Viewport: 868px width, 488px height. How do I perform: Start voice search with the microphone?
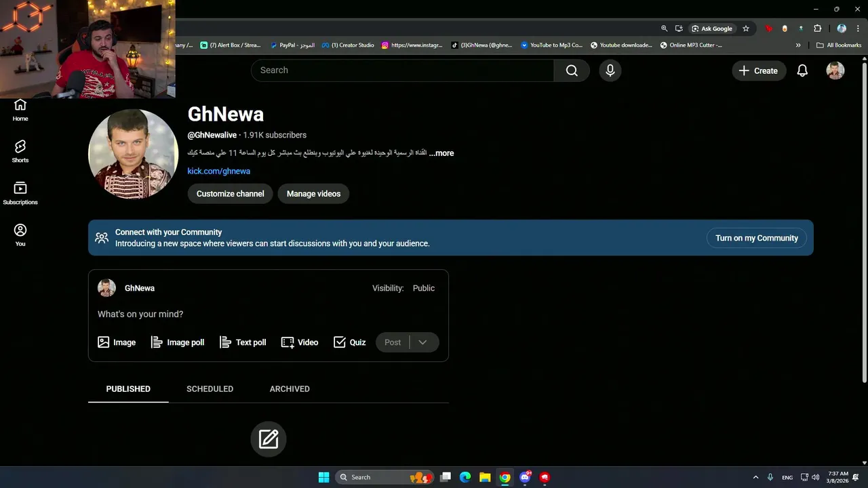click(610, 70)
